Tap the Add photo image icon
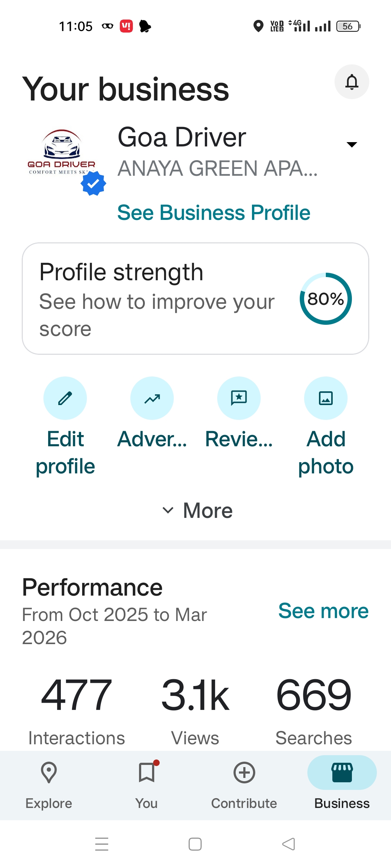391x868 pixels. click(x=326, y=398)
